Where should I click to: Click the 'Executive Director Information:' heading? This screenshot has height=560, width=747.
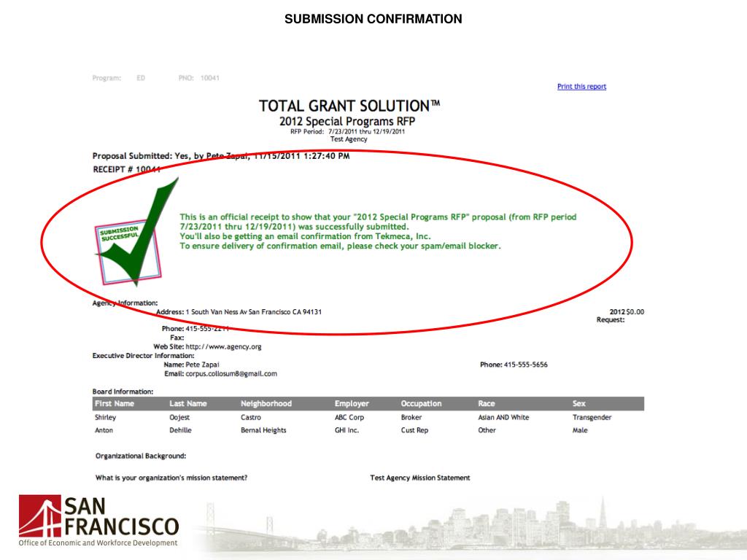(x=144, y=356)
